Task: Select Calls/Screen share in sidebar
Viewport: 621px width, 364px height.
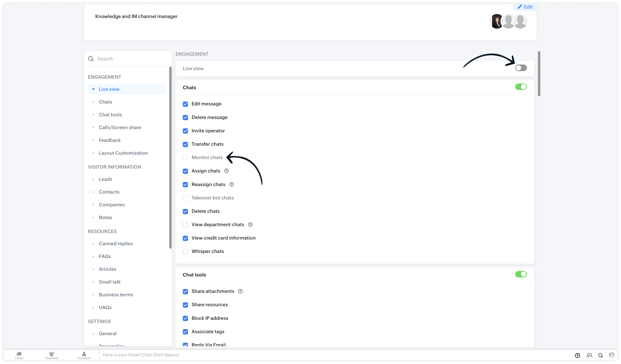Action: (x=120, y=127)
